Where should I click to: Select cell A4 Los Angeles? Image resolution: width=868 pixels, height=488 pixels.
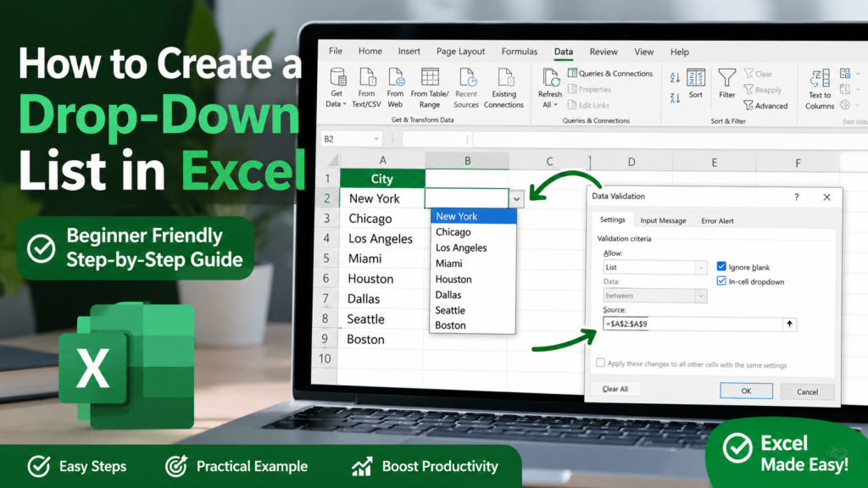(x=381, y=238)
